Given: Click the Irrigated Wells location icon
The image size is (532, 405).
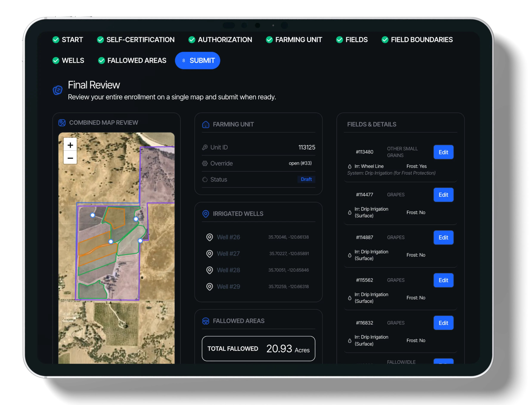Looking at the screenshot, I should tap(205, 214).
